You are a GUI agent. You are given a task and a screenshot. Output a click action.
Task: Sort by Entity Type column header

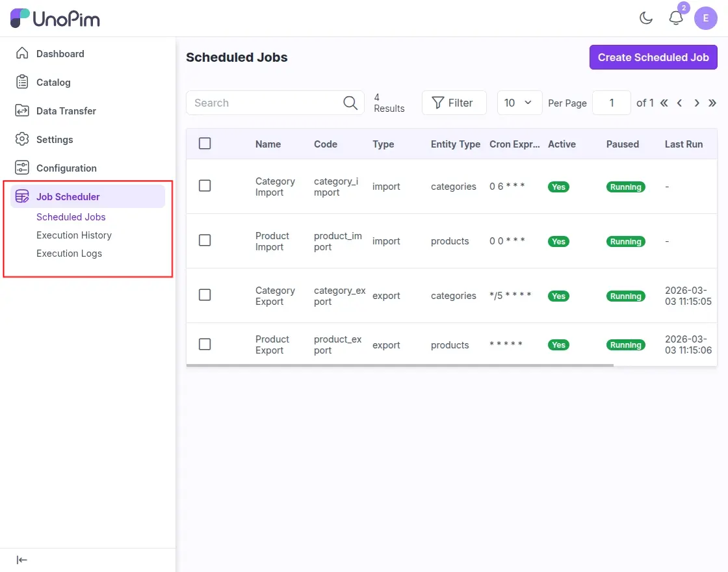[456, 144]
